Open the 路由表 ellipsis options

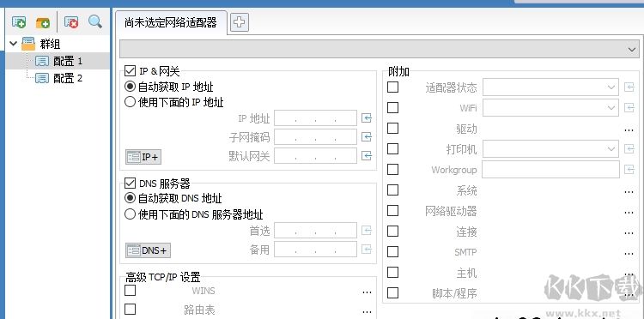(367, 311)
